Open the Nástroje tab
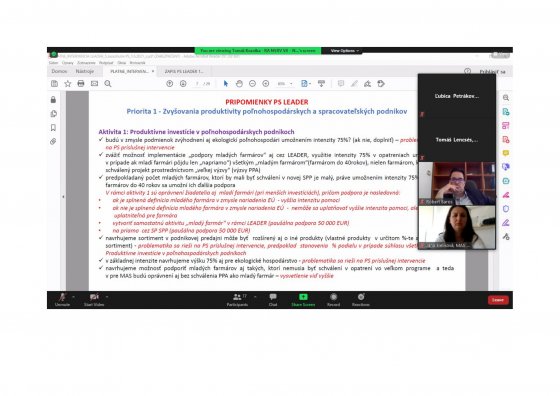 (x=85, y=71)
